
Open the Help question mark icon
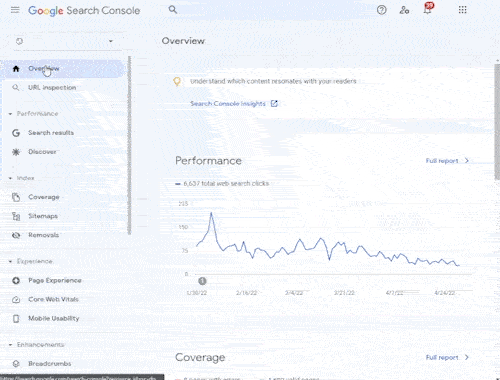[x=382, y=10]
